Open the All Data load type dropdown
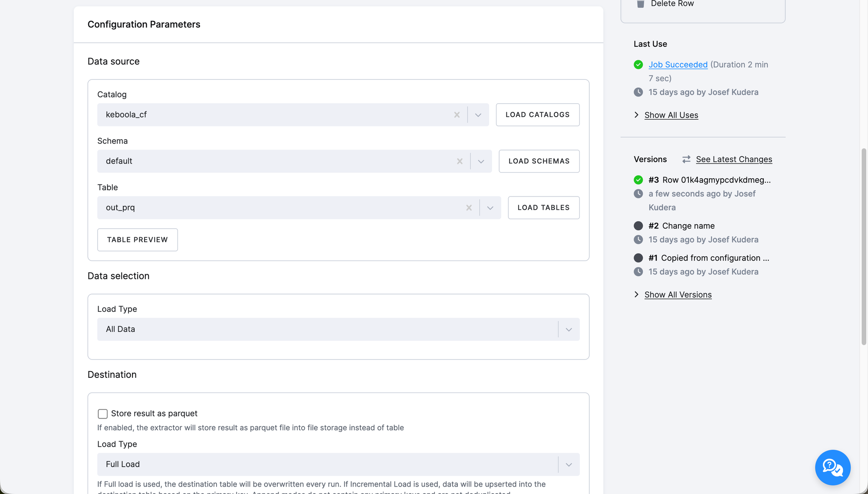The height and width of the screenshot is (494, 868). [569, 330]
